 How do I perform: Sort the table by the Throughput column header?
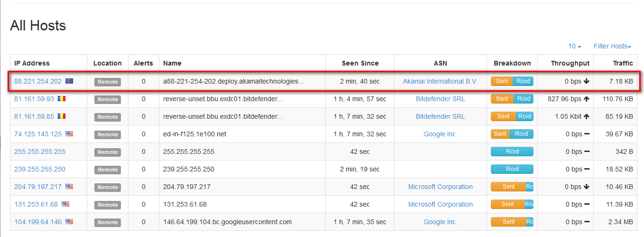click(570, 63)
